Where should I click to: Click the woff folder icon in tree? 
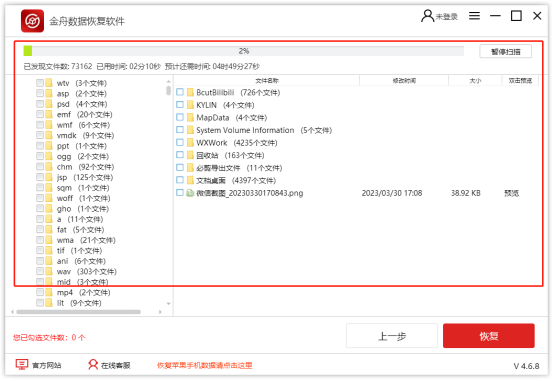coord(49,198)
